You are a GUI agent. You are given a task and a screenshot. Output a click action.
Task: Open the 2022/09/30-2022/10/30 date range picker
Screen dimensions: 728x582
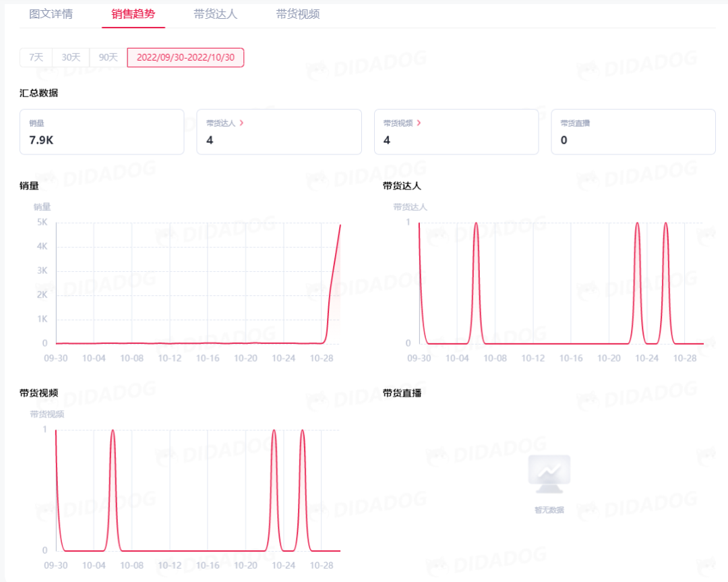pos(185,57)
